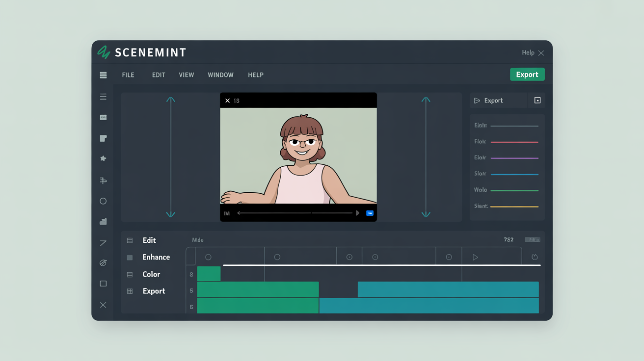
Task: Adjust the Siant yellow slider
Action: click(x=514, y=206)
